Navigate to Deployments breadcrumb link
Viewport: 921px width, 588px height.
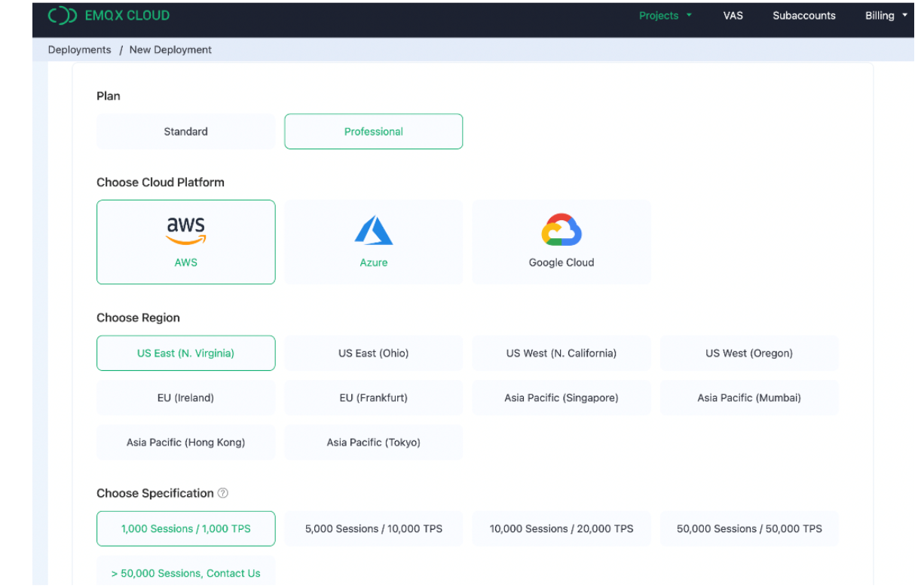click(x=79, y=50)
